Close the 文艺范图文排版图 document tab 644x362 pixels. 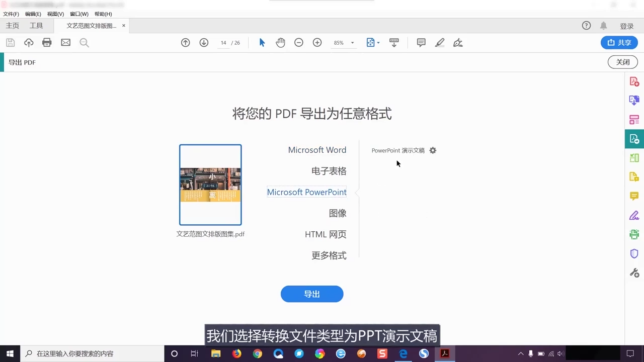click(124, 26)
